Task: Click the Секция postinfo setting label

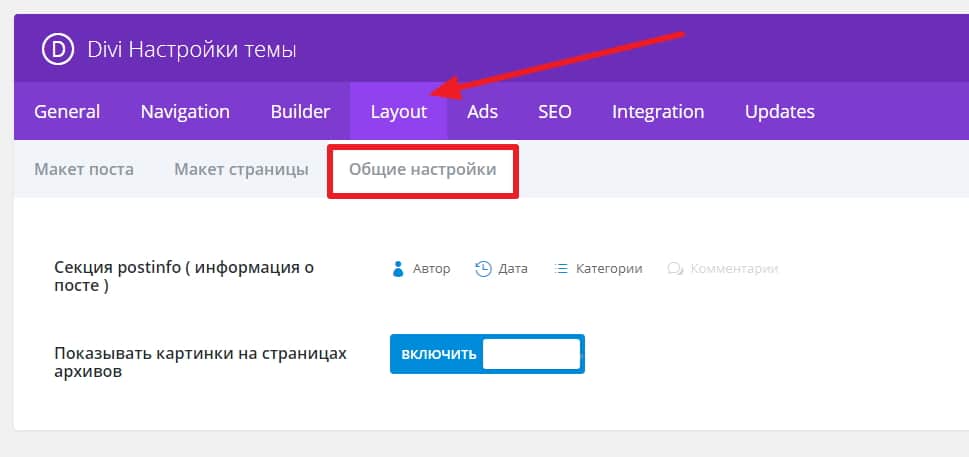Action: click(184, 277)
